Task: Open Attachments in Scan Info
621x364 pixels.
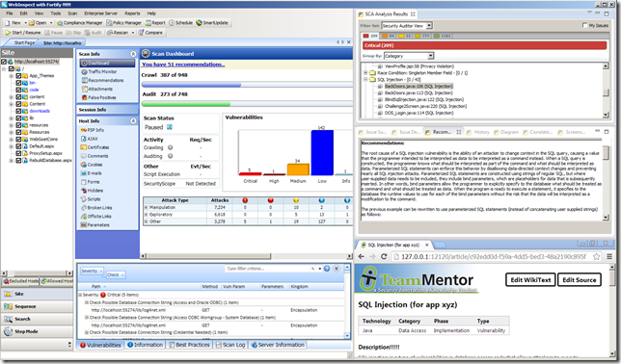Action: pos(97,89)
